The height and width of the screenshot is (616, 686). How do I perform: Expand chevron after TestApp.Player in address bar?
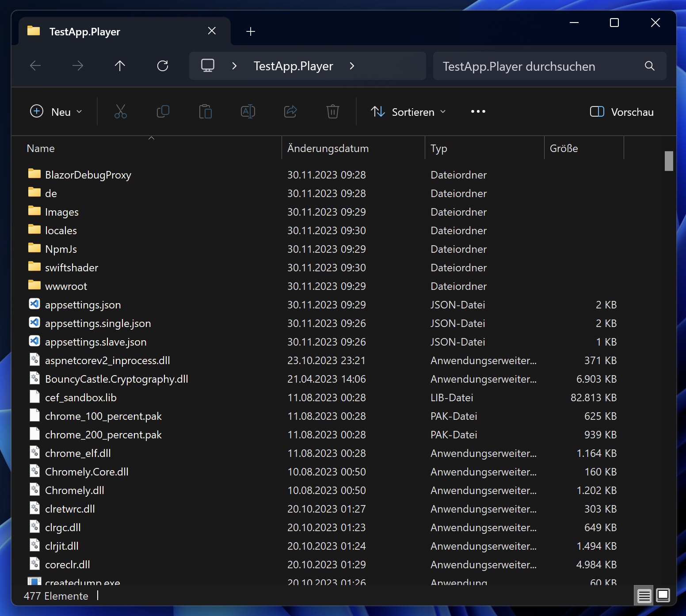click(x=352, y=66)
